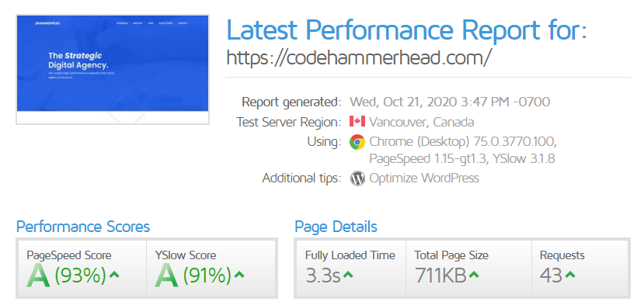Click the '(91%)' YSlow value
The image size is (644, 305).
tap(207, 276)
